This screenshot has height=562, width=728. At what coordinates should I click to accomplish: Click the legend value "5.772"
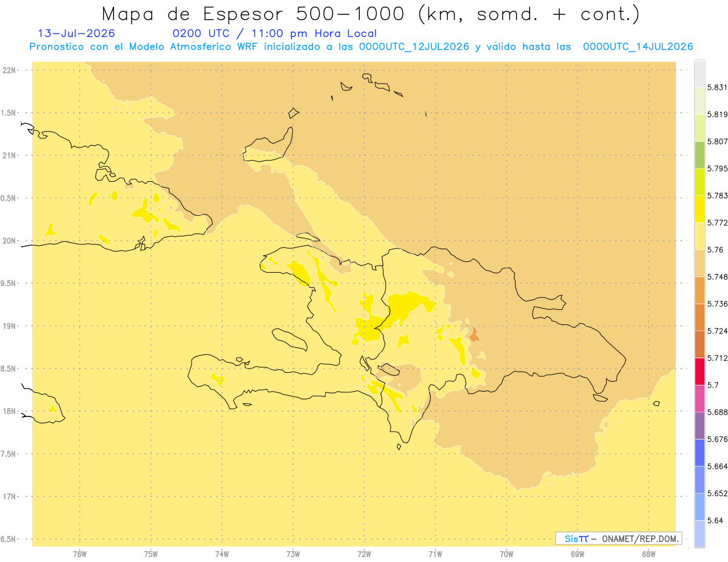click(717, 222)
